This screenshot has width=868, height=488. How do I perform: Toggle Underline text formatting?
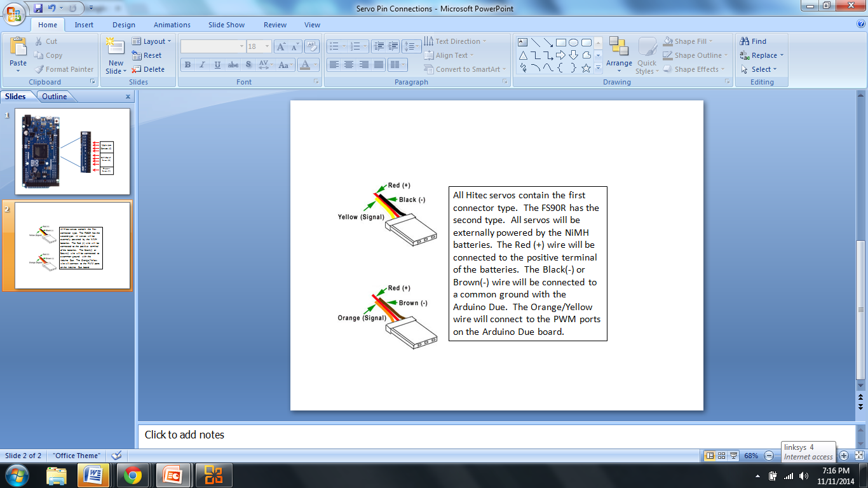point(218,65)
